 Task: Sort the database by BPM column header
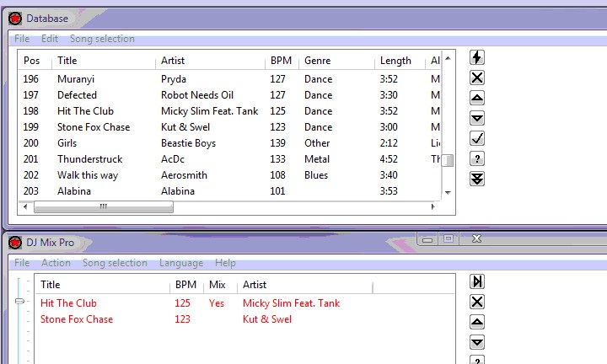click(280, 61)
